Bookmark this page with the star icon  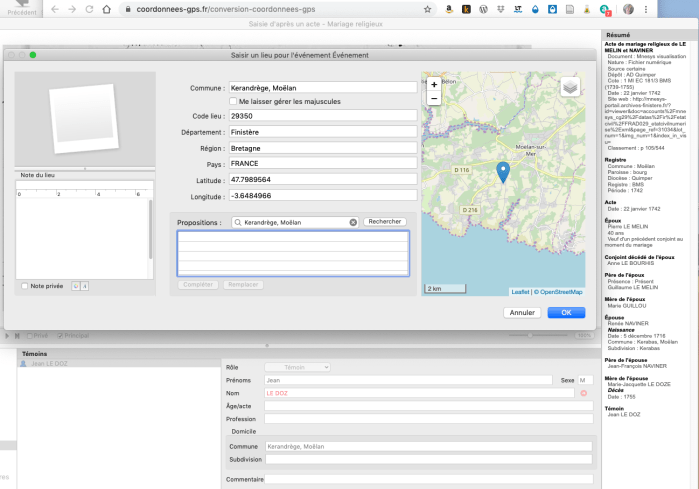pos(428,9)
